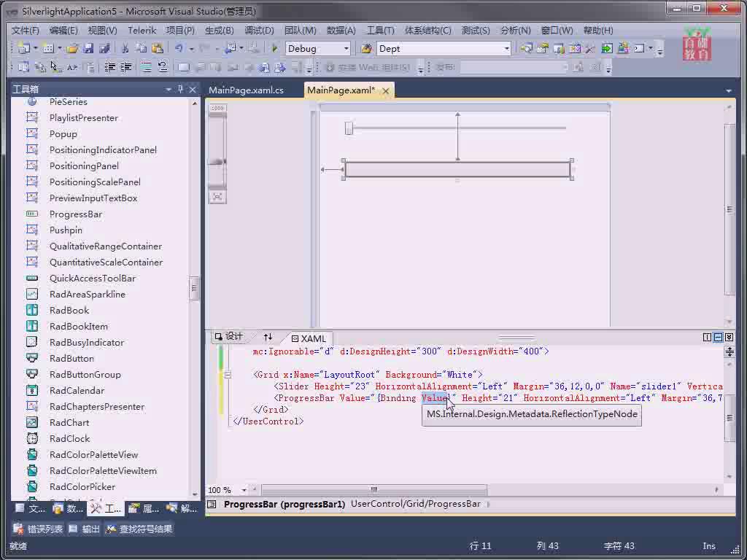This screenshot has width=747, height=560.
Task: Collapse the XAML pane with the chevron icon
Action: pos(729,337)
